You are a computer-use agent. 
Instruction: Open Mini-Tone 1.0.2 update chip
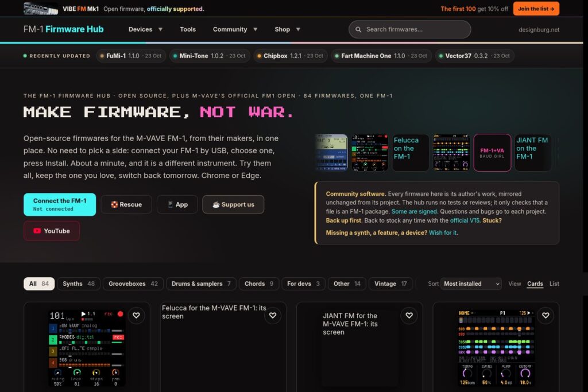pyautogui.click(x=210, y=56)
